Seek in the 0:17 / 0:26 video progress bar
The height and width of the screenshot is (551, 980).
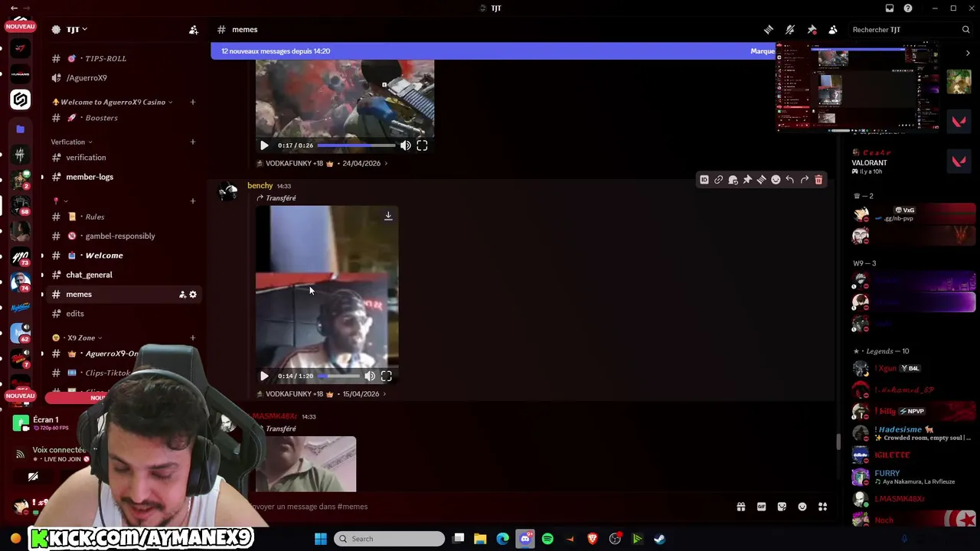click(x=356, y=145)
